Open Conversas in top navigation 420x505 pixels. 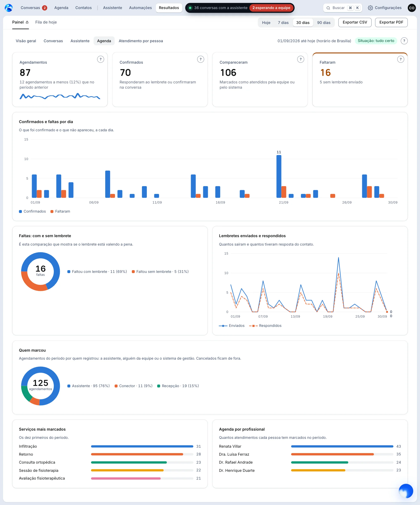point(30,8)
